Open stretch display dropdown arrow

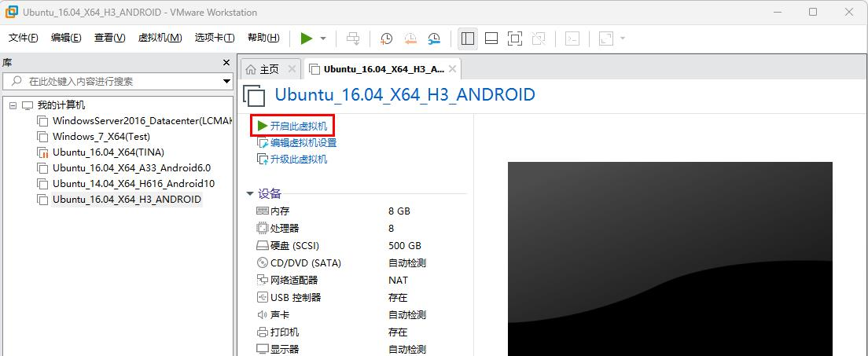(x=623, y=39)
